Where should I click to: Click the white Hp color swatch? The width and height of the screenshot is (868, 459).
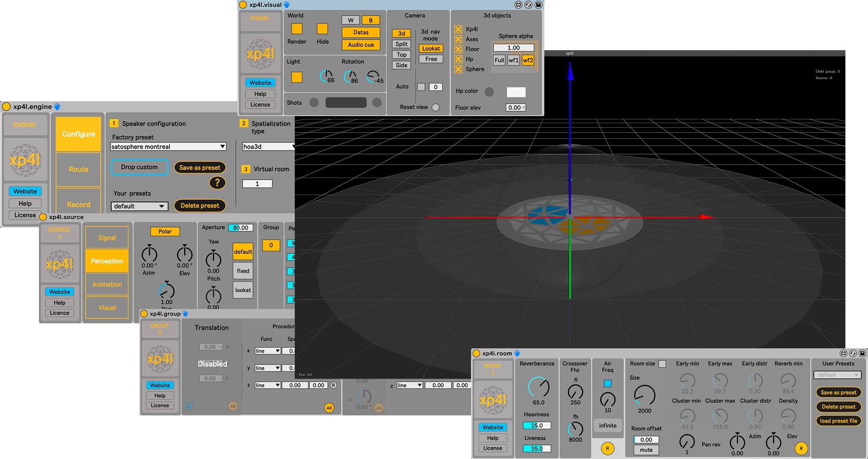(x=516, y=92)
